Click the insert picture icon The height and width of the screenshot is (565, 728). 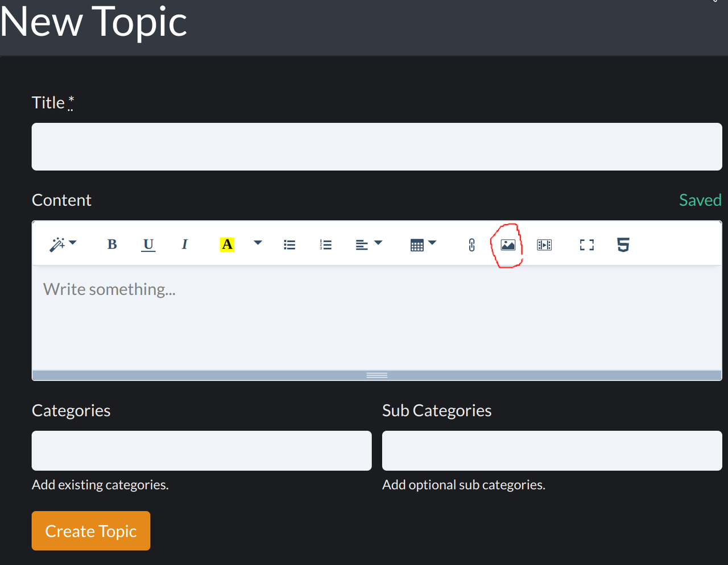[508, 245]
